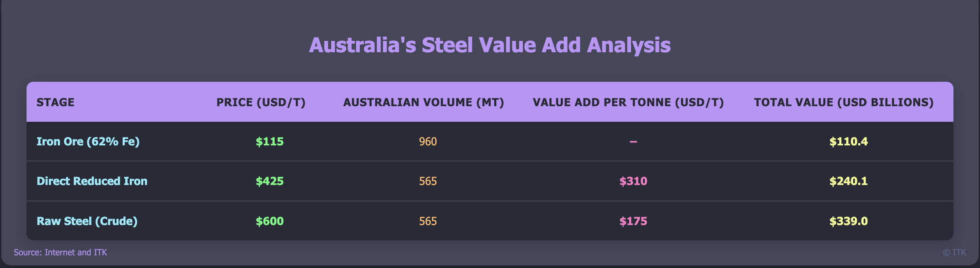Click the © ITK copyright label
The width and height of the screenshot is (980, 268).
[x=954, y=252]
